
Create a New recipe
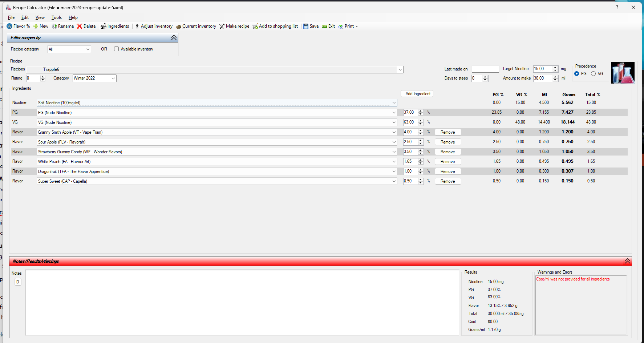click(x=41, y=26)
